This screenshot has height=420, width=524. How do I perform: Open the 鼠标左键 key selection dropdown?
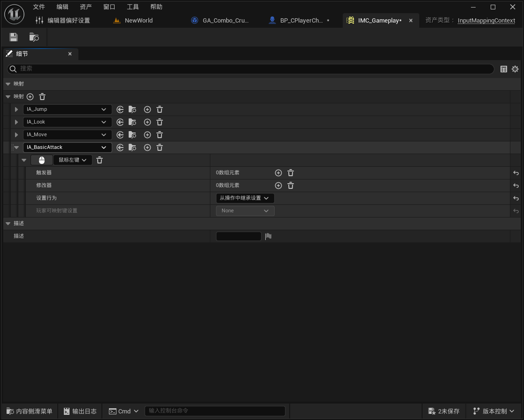72,160
